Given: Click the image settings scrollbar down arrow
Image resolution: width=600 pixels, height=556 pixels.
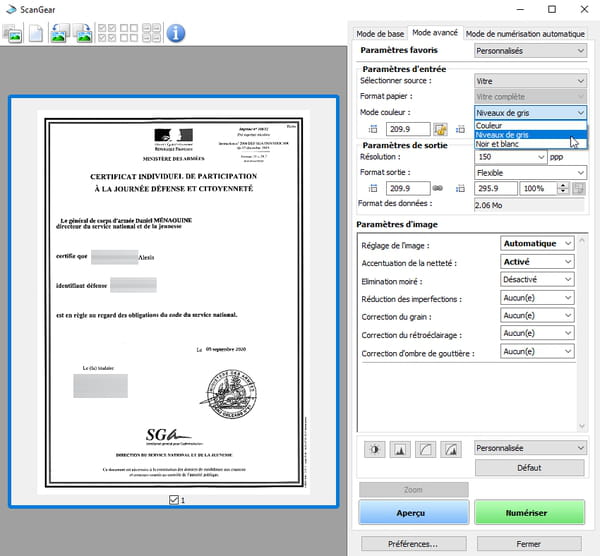Looking at the screenshot, I should tap(582, 426).
